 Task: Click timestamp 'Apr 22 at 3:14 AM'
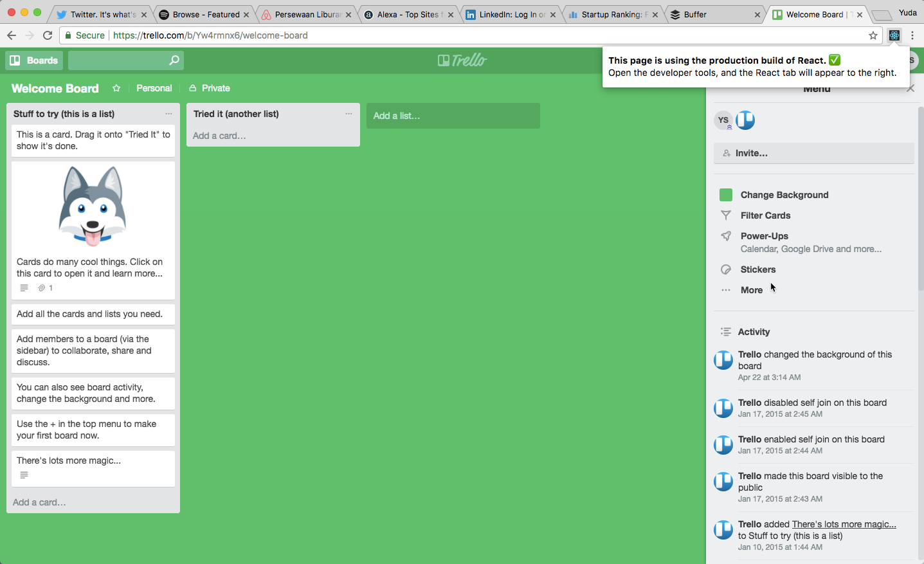pos(769,378)
